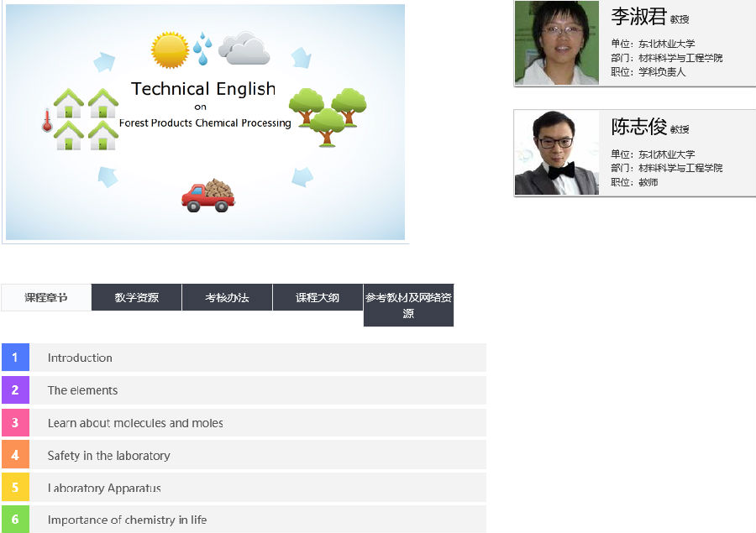Viewport: 756px width, 533px height.
Task: Click teacher 陈志俊's profile photo
Action: click(x=556, y=153)
